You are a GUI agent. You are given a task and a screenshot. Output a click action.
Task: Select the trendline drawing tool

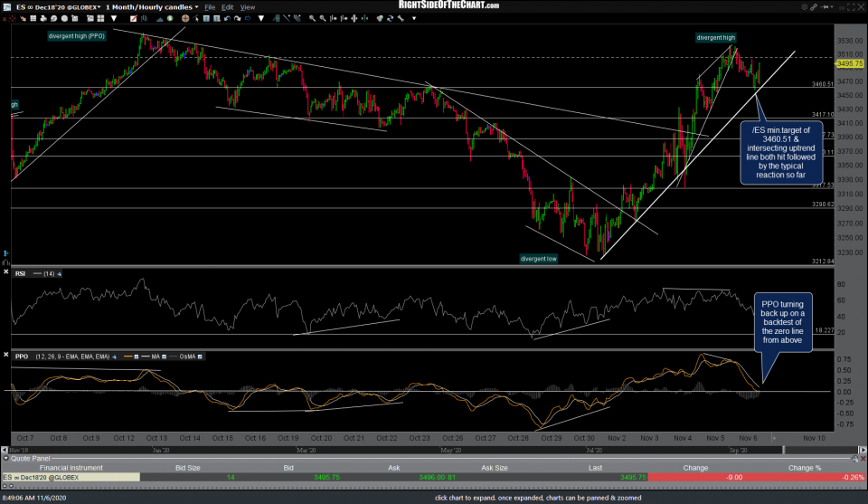[287, 18]
